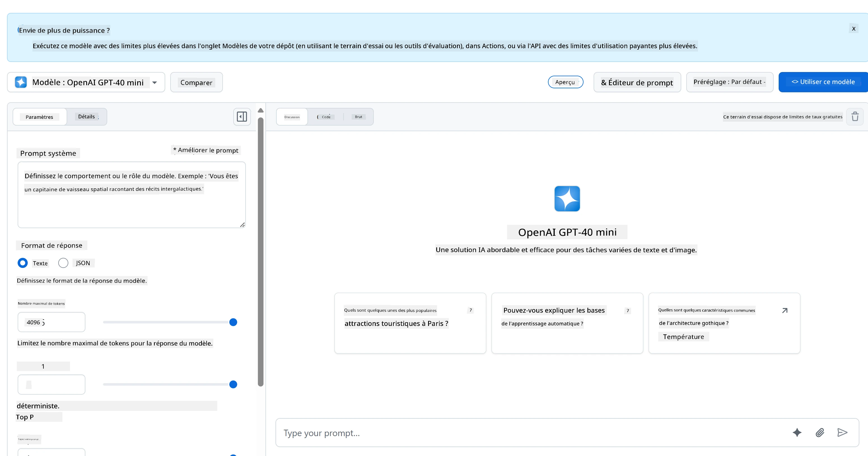Click 'Ce terrain d'essai dispose de limites de taux gratuites'
Image resolution: width=868 pixels, height=456 pixels.
[x=782, y=117]
